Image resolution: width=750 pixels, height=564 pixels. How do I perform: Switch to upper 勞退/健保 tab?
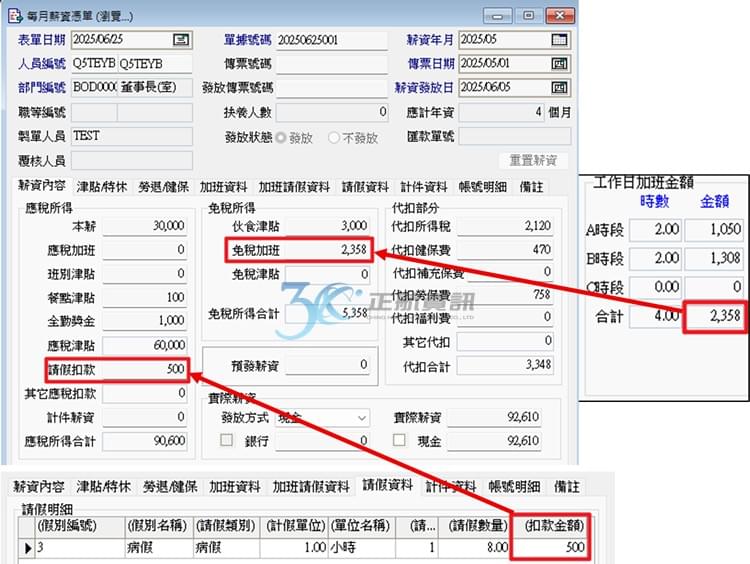(x=164, y=187)
